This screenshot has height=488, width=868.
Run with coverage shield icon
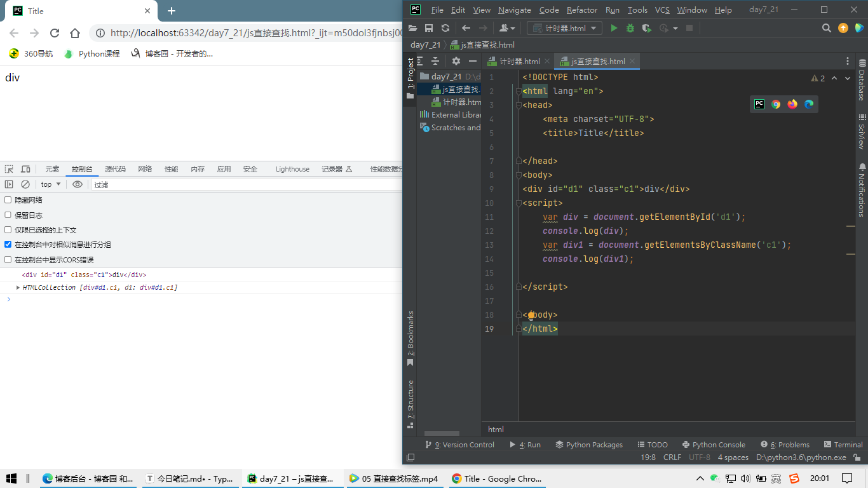tap(647, 28)
